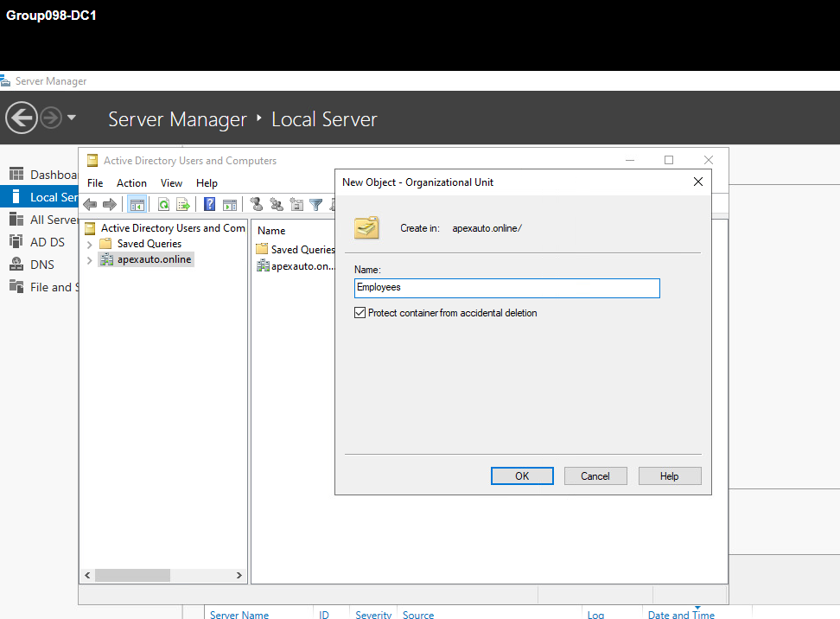This screenshot has height=619, width=840.
Task: Sort events by Date and Time column
Action: pyautogui.click(x=681, y=615)
